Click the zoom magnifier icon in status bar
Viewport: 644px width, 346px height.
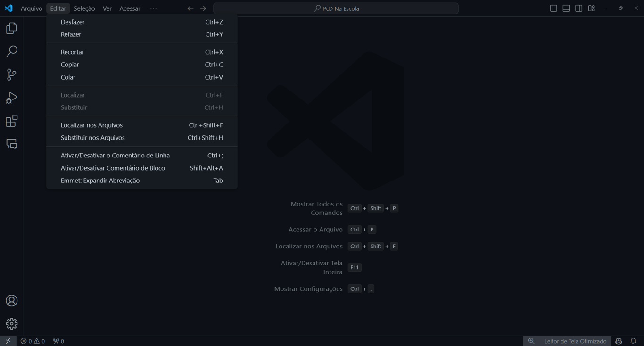pyautogui.click(x=531, y=341)
